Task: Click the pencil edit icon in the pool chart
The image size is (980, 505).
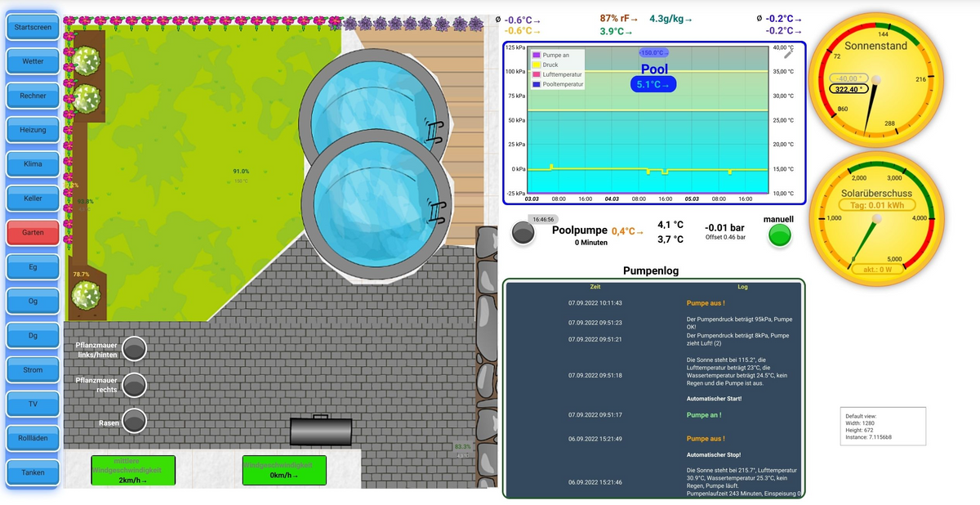Action: click(x=788, y=54)
